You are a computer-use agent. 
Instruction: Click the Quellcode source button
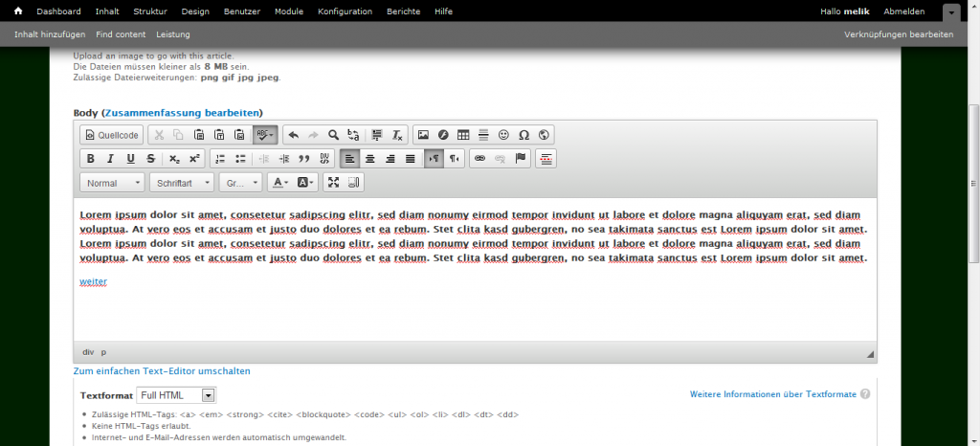(112, 135)
